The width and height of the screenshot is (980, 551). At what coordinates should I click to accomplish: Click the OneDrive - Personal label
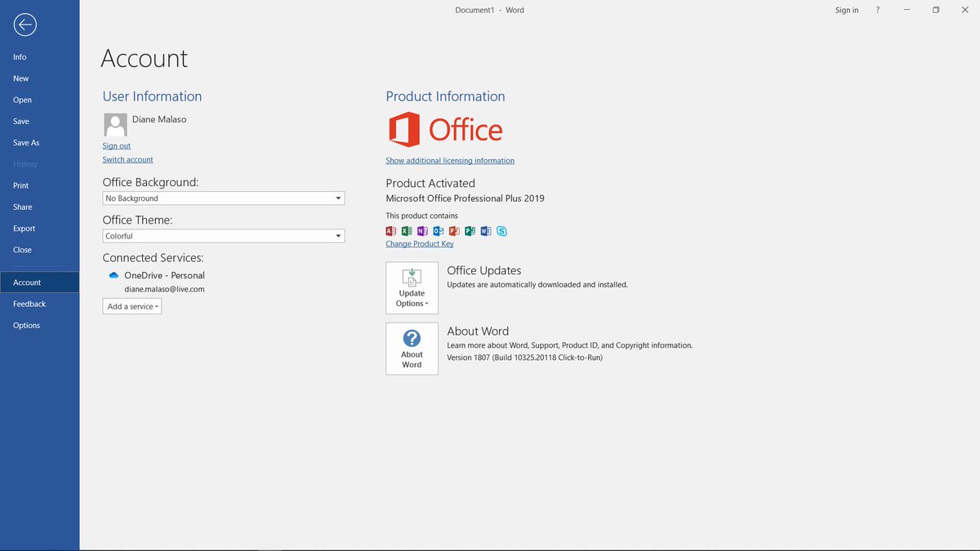pyautogui.click(x=165, y=275)
